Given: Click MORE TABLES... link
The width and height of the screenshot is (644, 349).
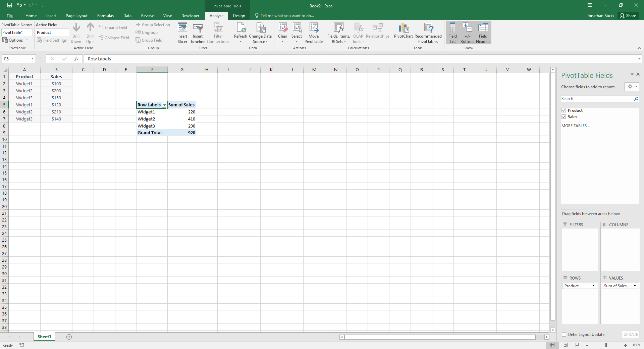Looking at the screenshot, I should click(576, 126).
